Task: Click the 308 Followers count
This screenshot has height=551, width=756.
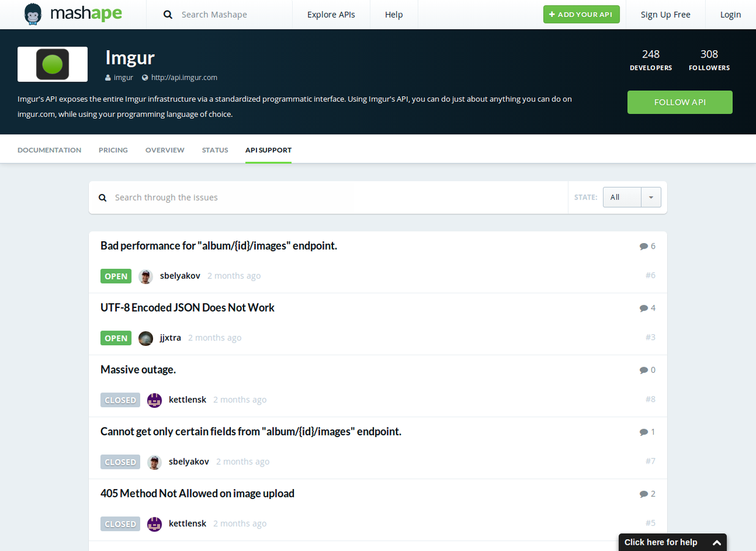Action: tap(709, 60)
